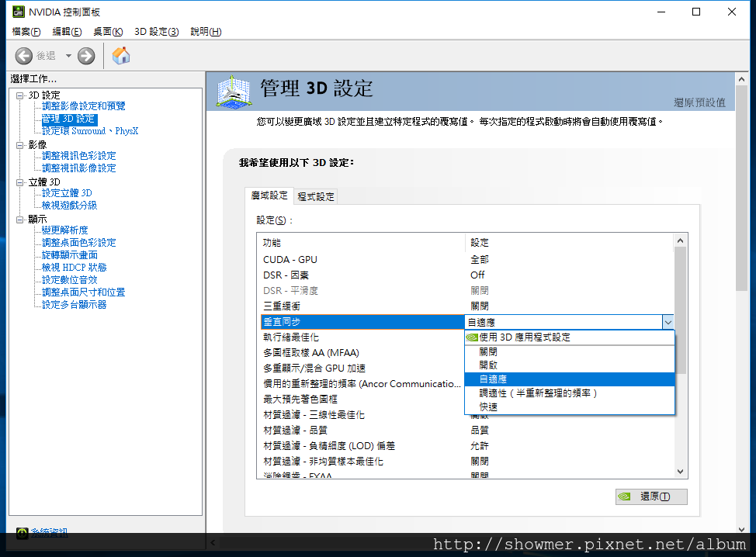This screenshot has width=756, height=557.
Task: Select the 最大預先著色圖框 row
Action: pos(362,400)
